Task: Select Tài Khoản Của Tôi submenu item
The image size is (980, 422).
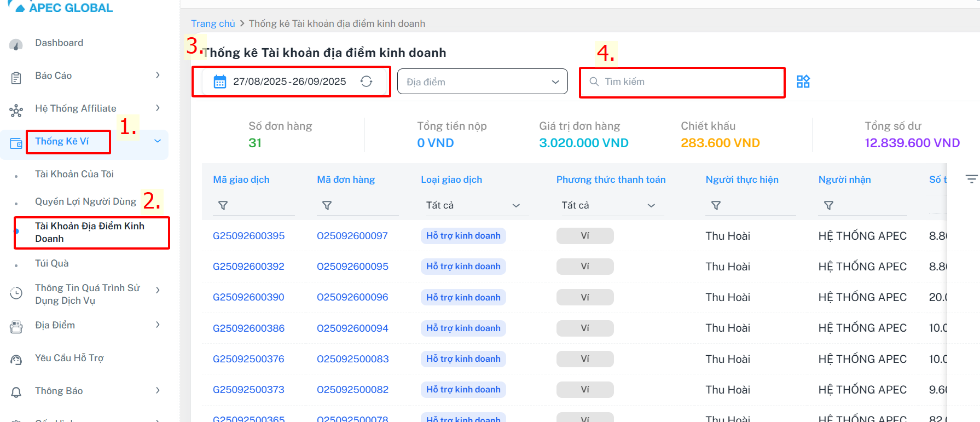Action: pos(74,174)
